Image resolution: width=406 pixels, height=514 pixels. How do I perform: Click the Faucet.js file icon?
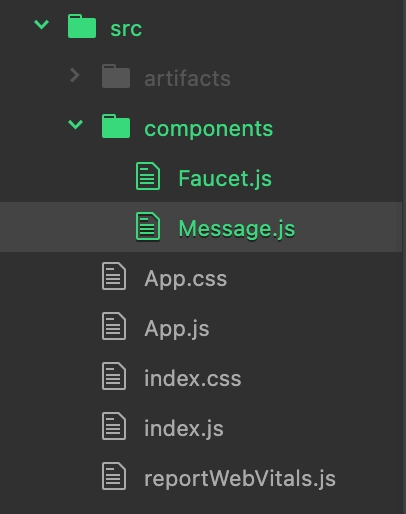(x=148, y=176)
